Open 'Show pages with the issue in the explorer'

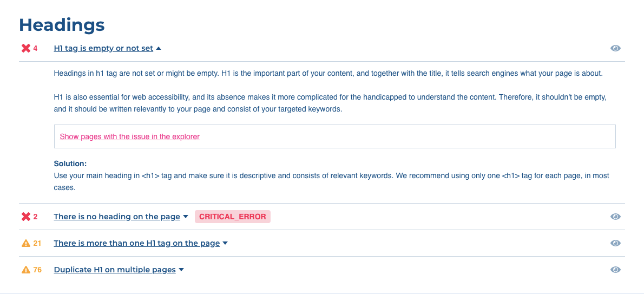click(130, 136)
